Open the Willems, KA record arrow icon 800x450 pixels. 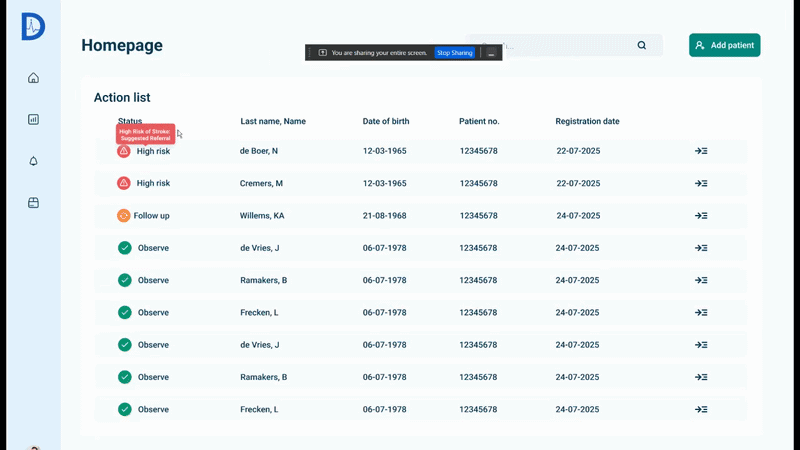point(701,216)
